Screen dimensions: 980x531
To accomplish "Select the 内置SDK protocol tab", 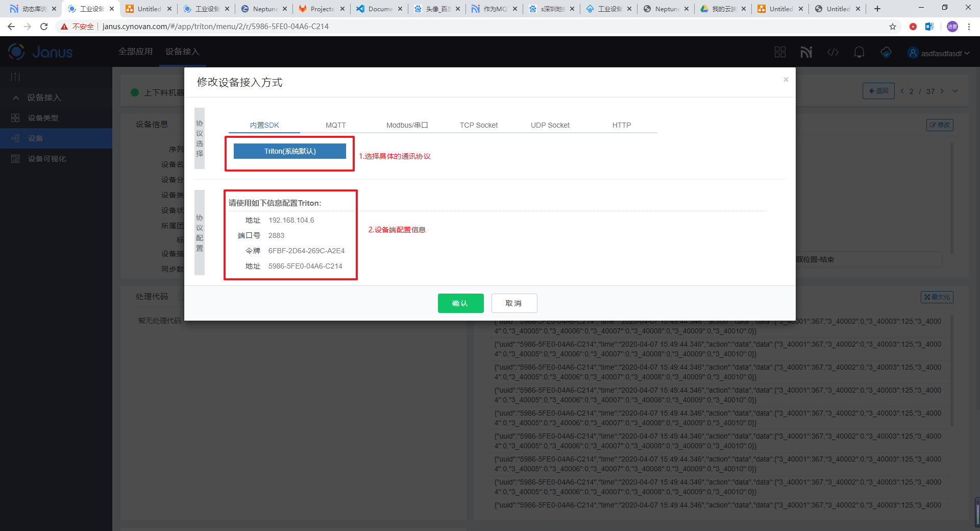I will (x=264, y=125).
